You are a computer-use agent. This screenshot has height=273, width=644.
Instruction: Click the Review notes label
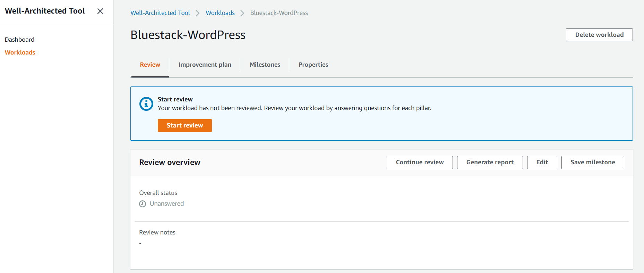pos(157,232)
